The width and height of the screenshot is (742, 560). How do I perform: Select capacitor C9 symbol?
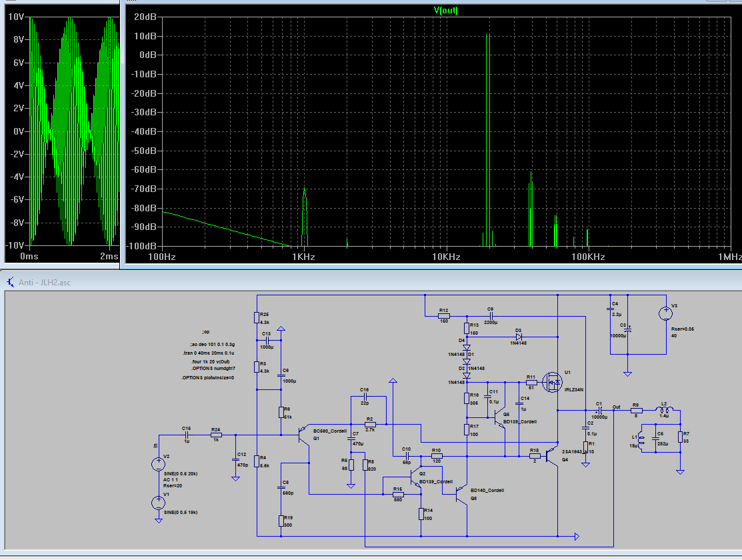(x=491, y=316)
